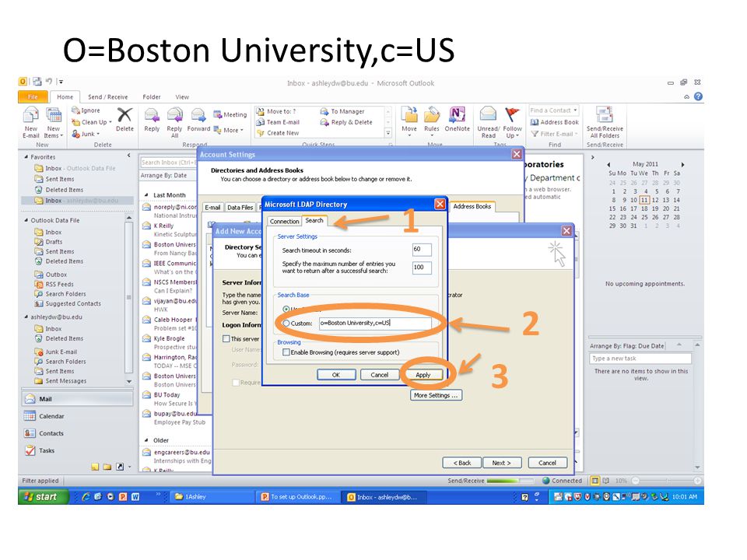Switch to Send / Receive ribbon tab
The height and width of the screenshot is (560, 747).
point(107,96)
